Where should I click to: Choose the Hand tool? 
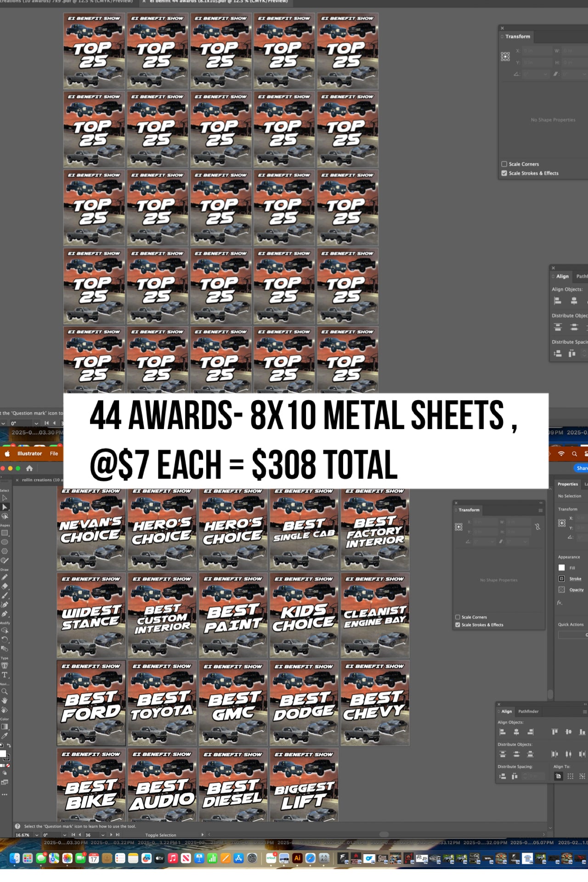(x=5, y=701)
